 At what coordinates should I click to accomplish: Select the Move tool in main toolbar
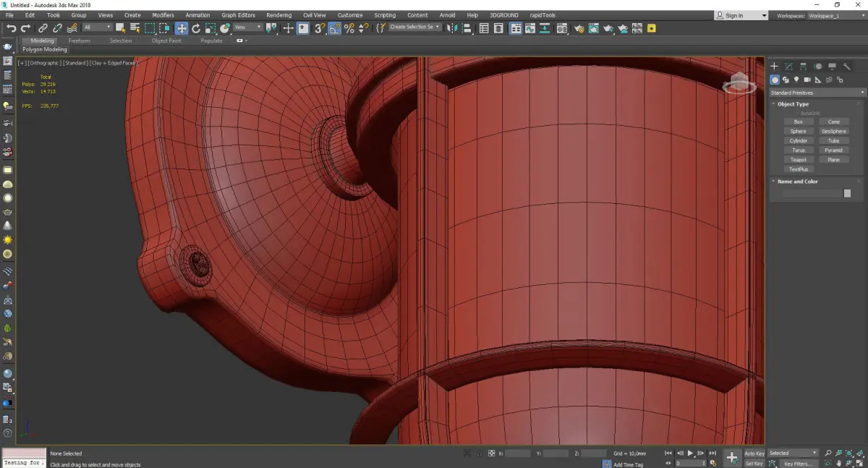pos(181,28)
